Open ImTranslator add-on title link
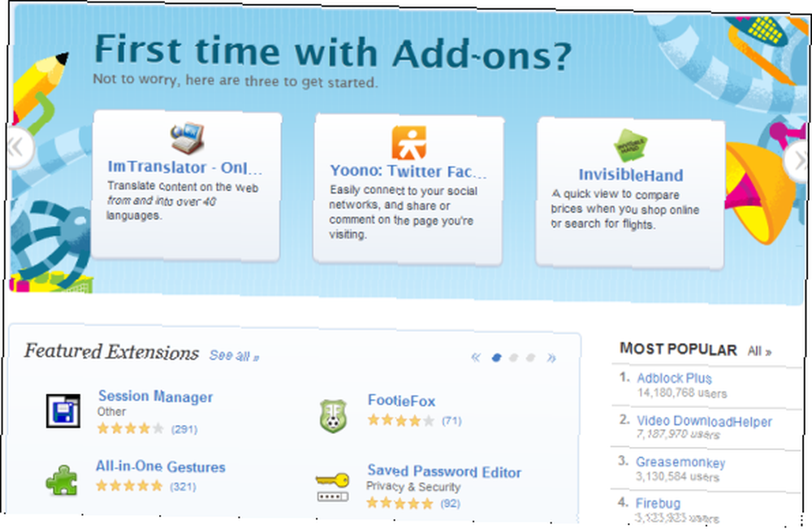The width and height of the screenshot is (812, 529). [x=185, y=167]
